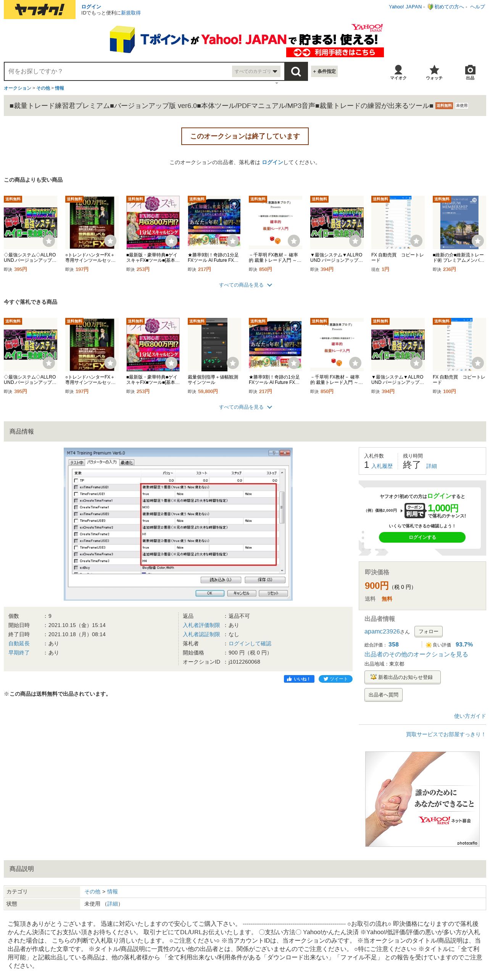Star the 1円 FX自動売買 item
Image resolution: width=490 pixels, height=980 pixels.
pyautogui.click(x=416, y=241)
